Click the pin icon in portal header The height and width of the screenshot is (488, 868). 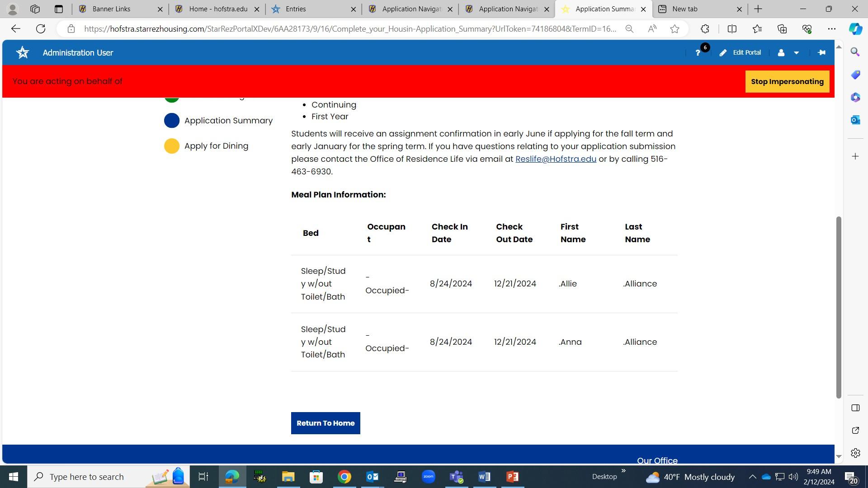[x=821, y=52]
